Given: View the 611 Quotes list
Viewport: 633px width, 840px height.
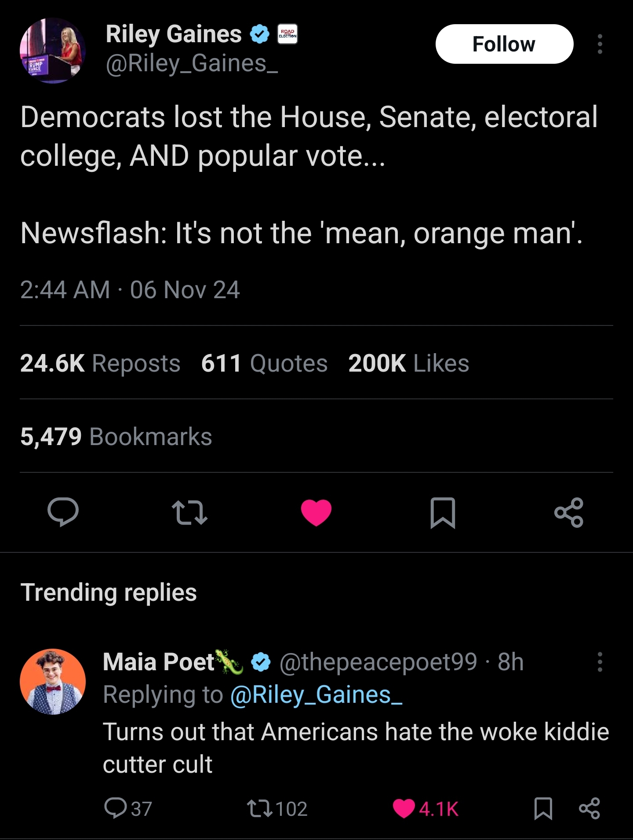Looking at the screenshot, I should tap(264, 363).
